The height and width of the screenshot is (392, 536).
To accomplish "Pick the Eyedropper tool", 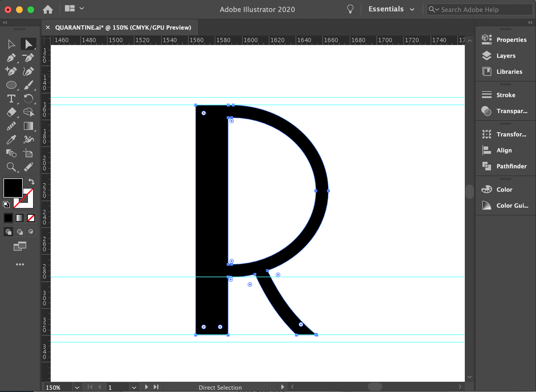I will coord(11,140).
